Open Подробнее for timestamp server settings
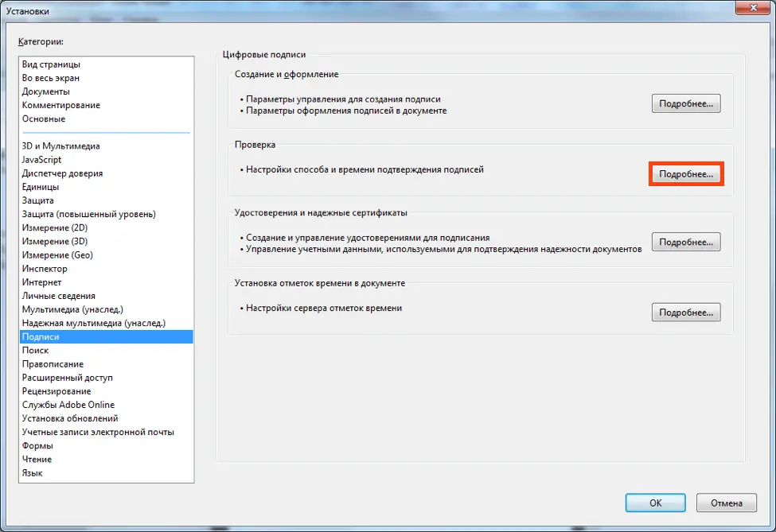Image resolution: width=776 pixels, height=532 pixels. (686, 312)
